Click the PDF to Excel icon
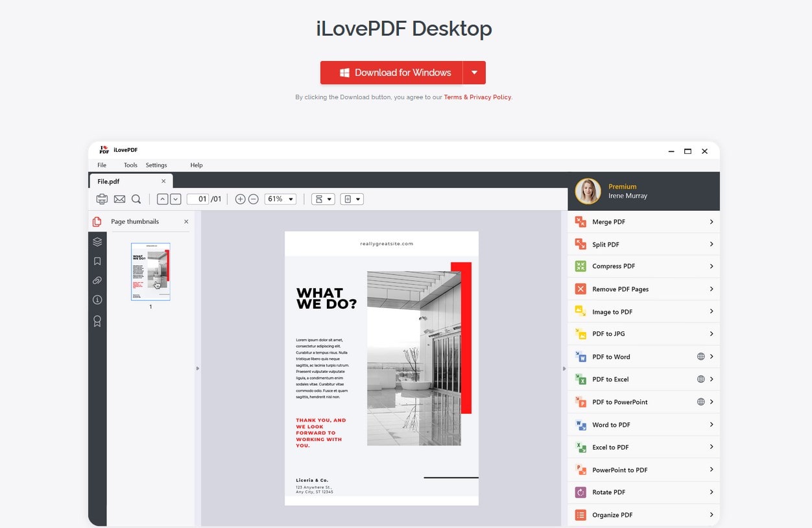The image size is (812, 528). click(580, 379)
